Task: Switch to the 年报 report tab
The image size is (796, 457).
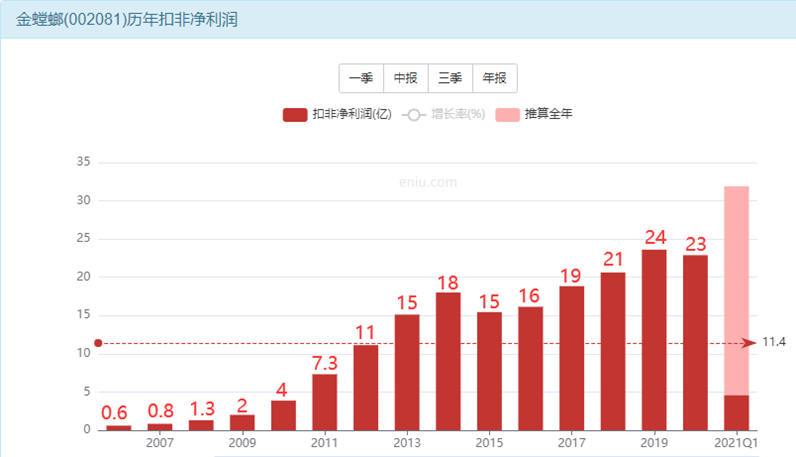Action: click(495, 78)
